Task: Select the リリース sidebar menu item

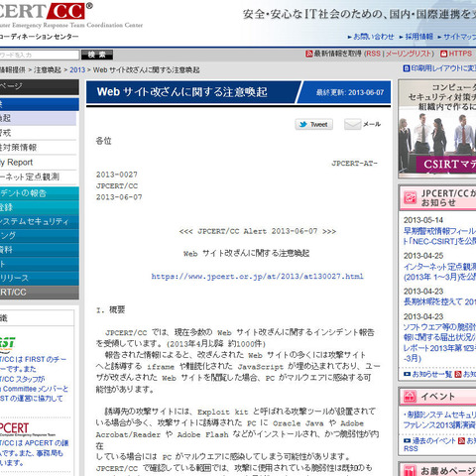Action: tap(40, 279)
